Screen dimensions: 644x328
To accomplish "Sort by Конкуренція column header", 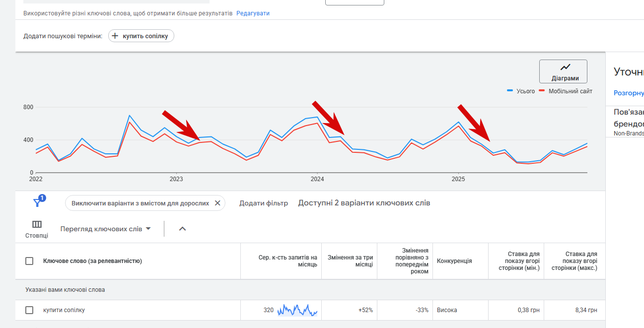I will coord(454,261).
